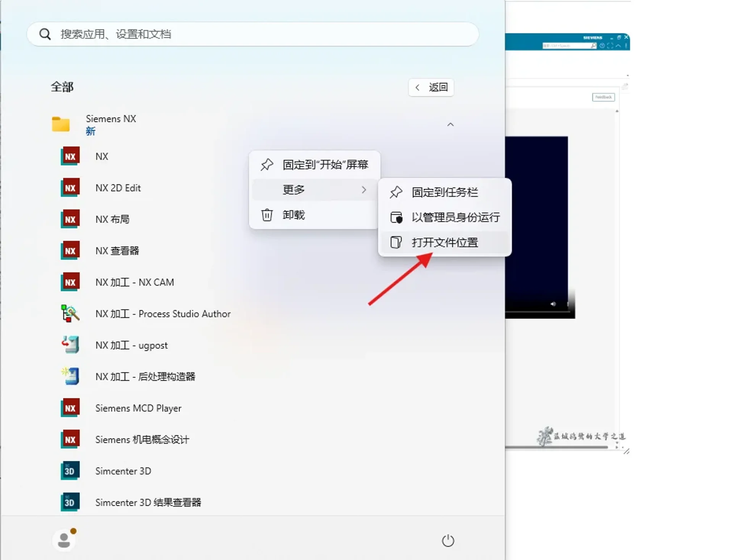
Task: Open the NX 查看器 viewer
Action: point(117,250)
